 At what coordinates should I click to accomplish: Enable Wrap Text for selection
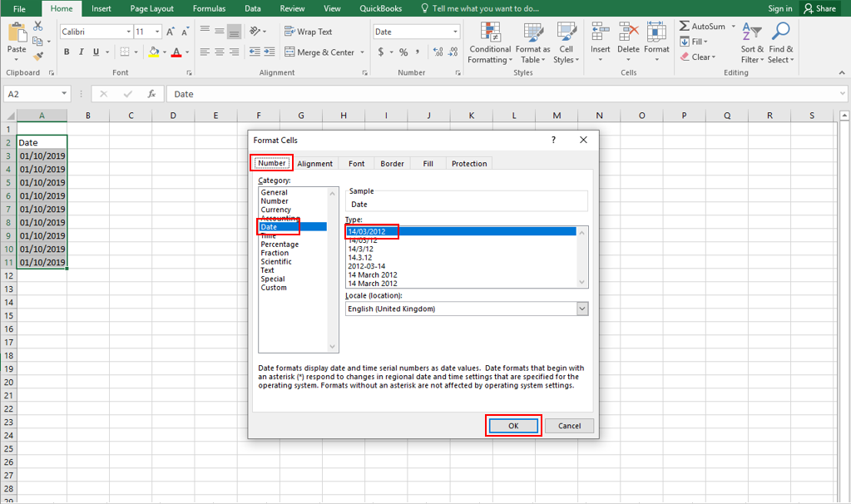(304, 31)
